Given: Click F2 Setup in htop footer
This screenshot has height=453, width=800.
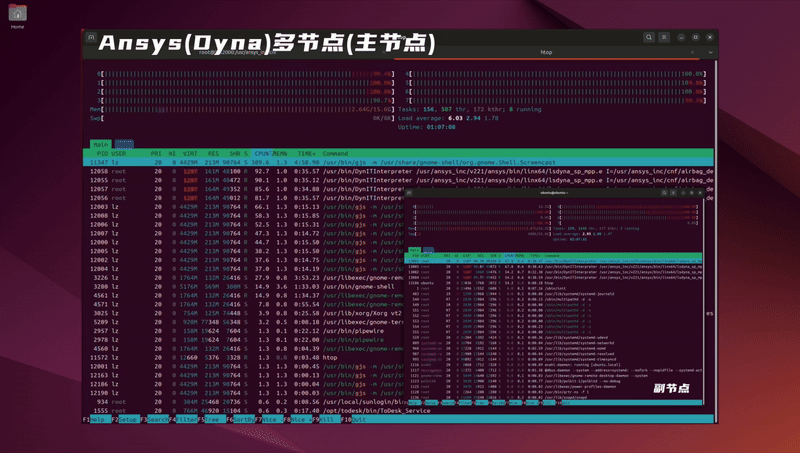Looking at the screenshot, I should pos(126,419).
